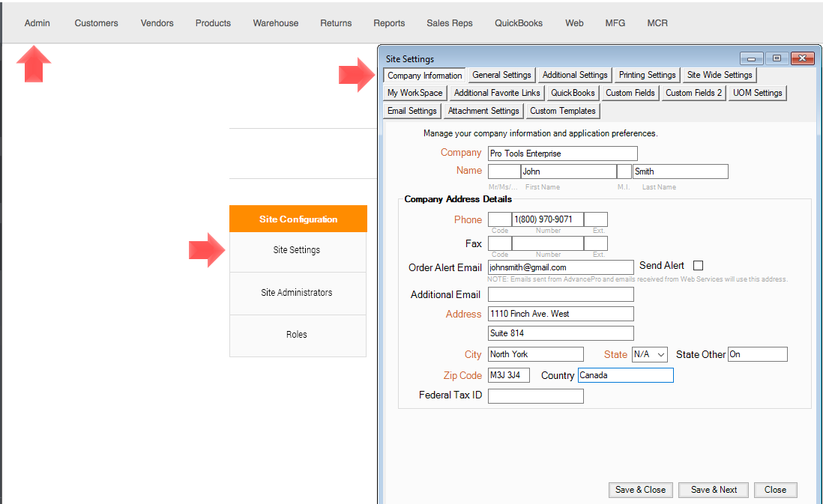Open the Custom Templates tab

[562, 111]
